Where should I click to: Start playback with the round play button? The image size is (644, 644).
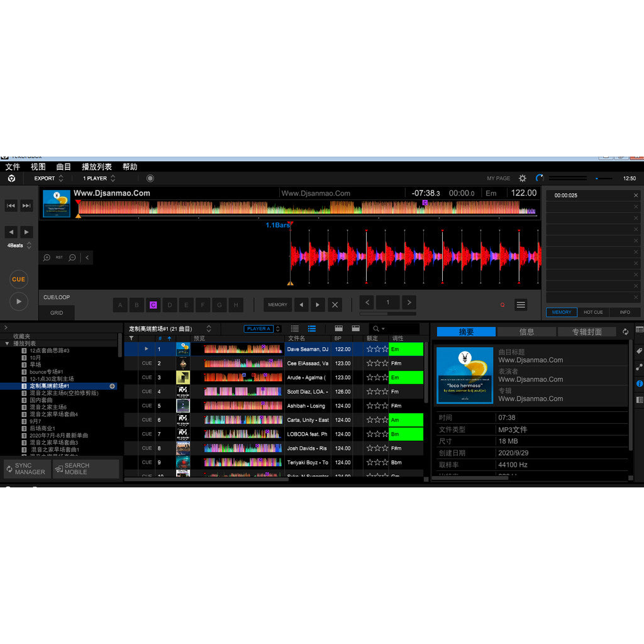[18, 301]
